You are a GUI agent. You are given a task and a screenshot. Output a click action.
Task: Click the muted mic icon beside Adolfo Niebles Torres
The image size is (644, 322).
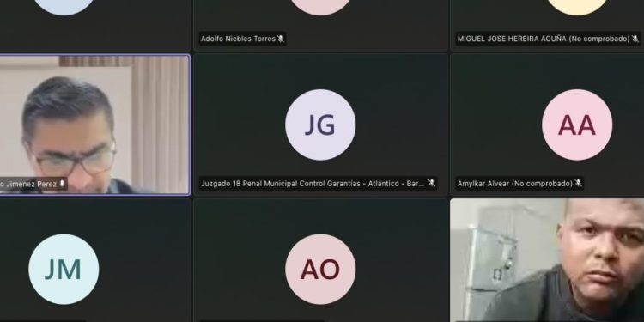tap(281, 39)
